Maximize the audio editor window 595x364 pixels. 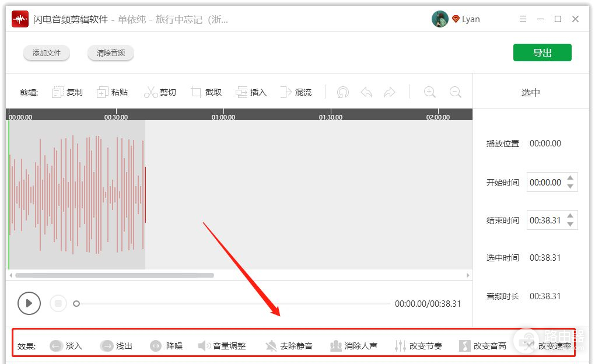tap(558, 19)
